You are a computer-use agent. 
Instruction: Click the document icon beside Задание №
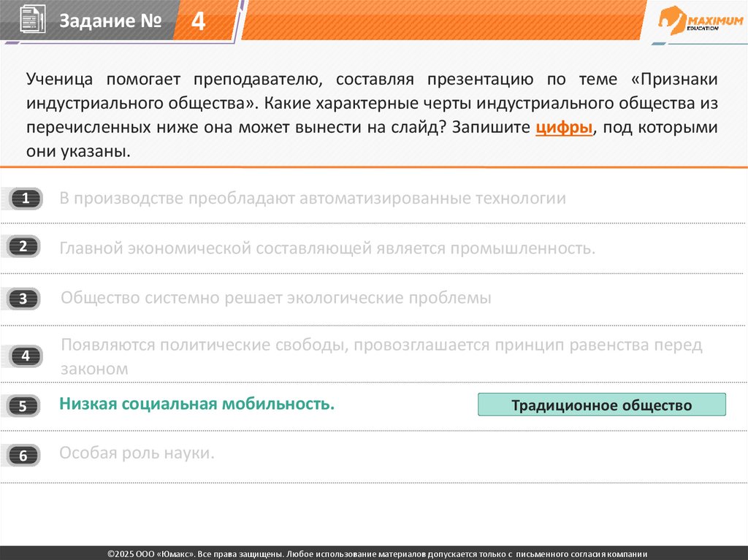point(32,19)
